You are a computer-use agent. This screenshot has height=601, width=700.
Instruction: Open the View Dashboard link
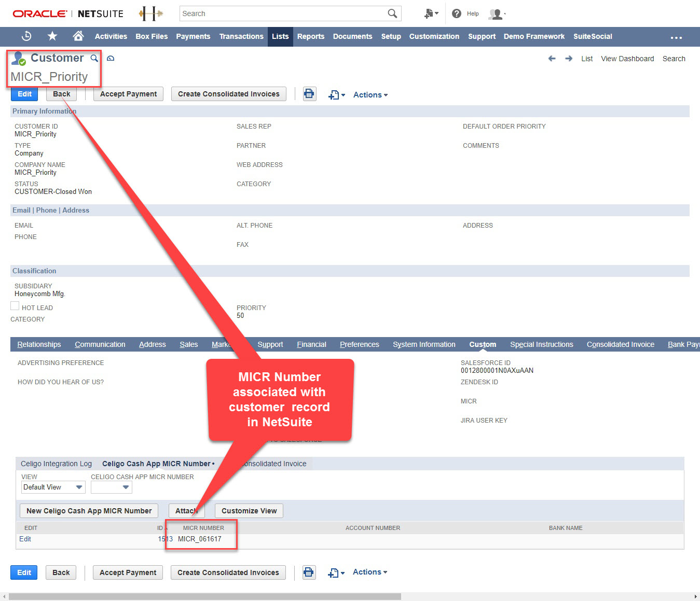pos(627,59)
